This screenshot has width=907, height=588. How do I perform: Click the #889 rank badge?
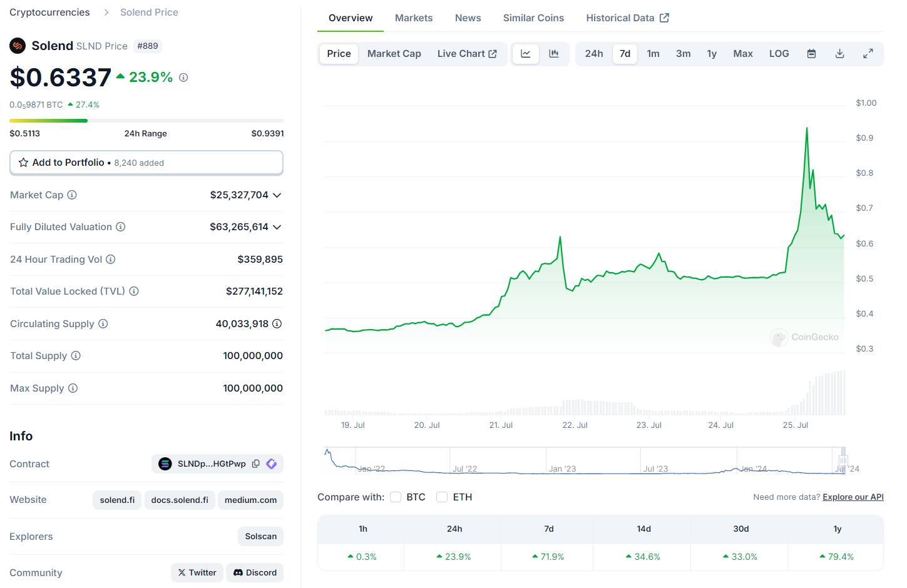point(148,46)
